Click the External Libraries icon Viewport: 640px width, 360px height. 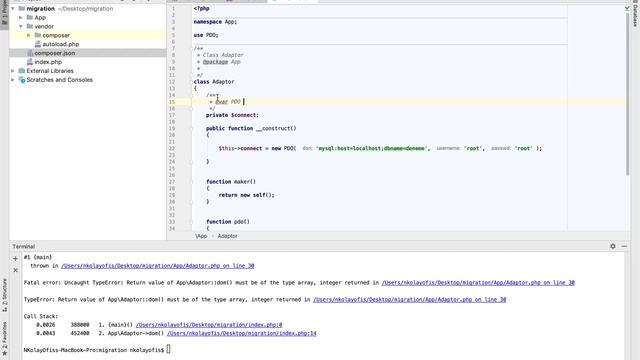pyautogui.click(x=22, y=71)
